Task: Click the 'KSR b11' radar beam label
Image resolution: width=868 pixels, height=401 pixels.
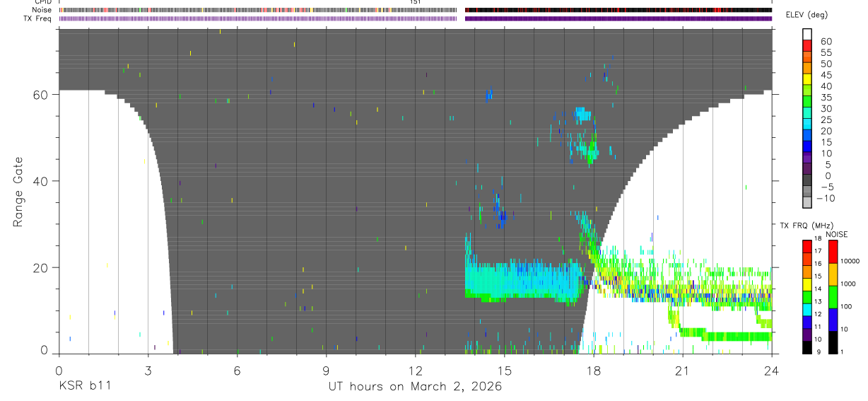Action: click(x=85, y=387)
